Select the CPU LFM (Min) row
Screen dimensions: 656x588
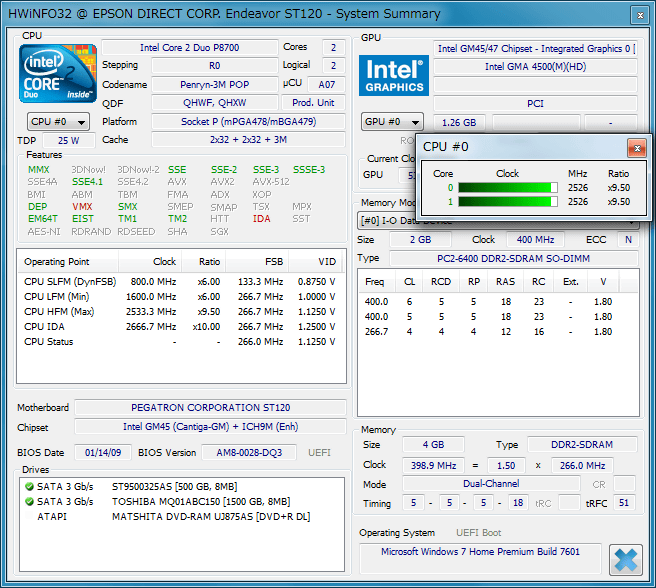tap(180, 297)
